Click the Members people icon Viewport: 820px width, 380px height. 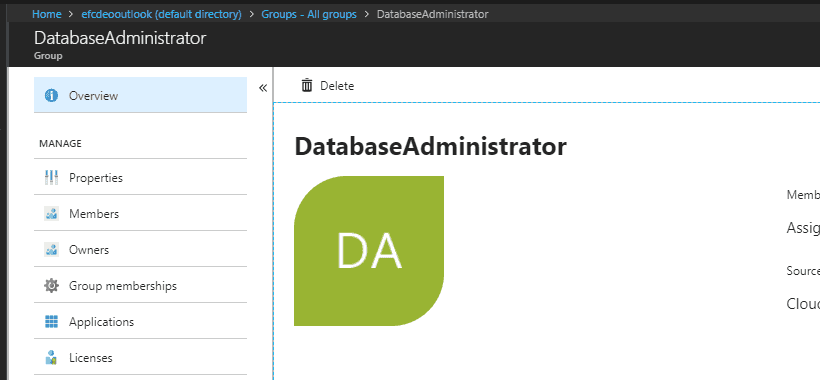coord(51,214)
